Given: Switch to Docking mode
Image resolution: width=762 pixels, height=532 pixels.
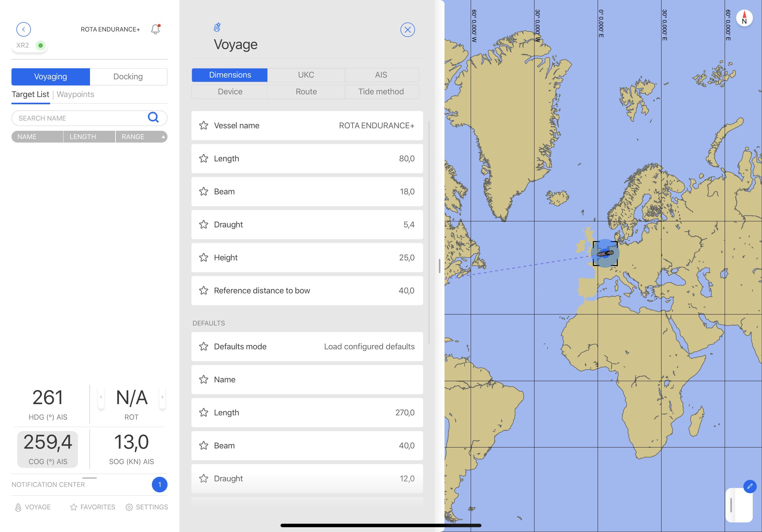Looking at the screenshot, I should [128, 77].
